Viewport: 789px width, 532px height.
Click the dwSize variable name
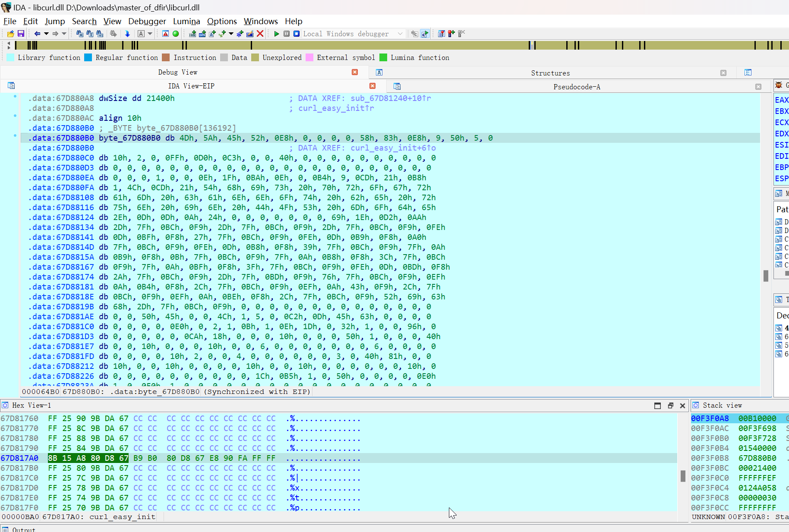113,98
